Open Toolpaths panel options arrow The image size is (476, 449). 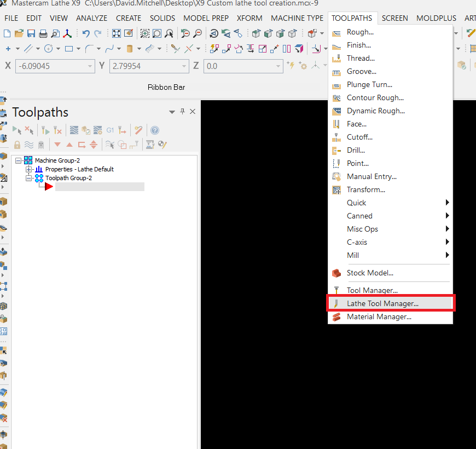[172, 112]
